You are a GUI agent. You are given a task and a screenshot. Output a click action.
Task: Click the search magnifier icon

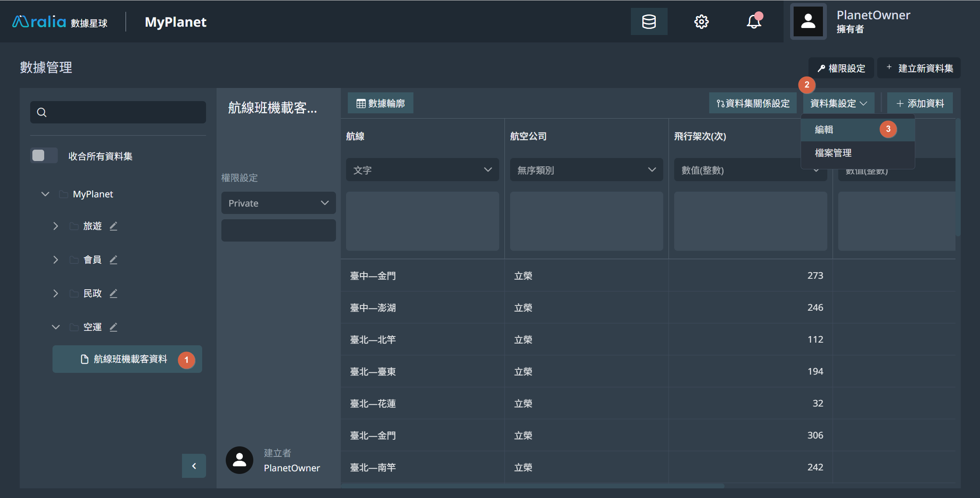[42, 112]
